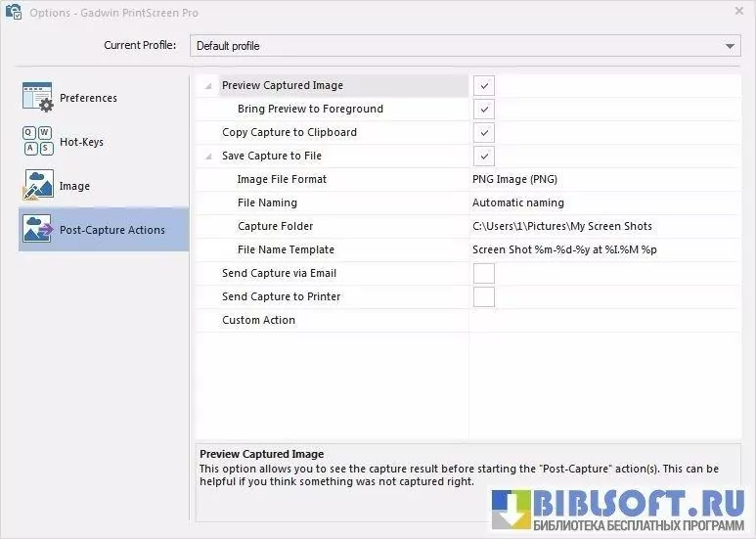Click the Capture Folder path field

pyautogui.click(x=561, y=227)
